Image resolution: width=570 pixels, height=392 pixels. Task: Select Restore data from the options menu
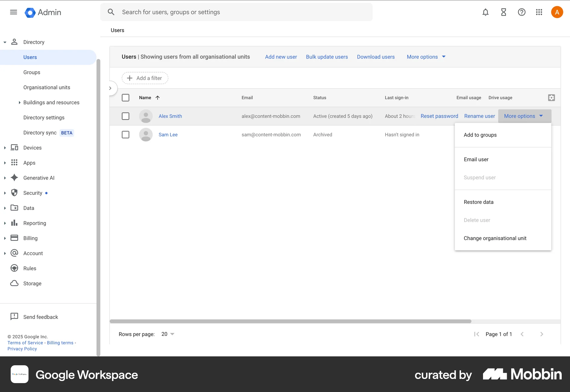tap(479, 202)
